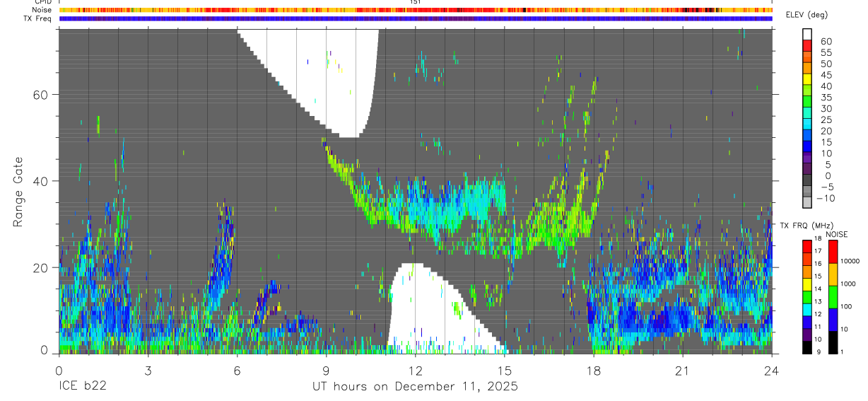The width and height of the screenshot is (868, 401).
Task: Click the '12' hour tick label on the UT axis
Action: (x=415, y=370)
